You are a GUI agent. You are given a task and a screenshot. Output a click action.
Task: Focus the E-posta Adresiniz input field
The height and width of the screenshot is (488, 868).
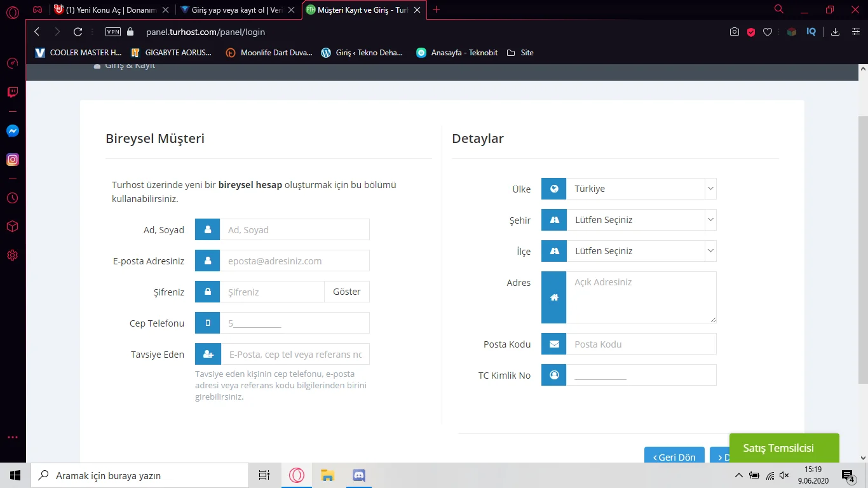pos(294,261)
